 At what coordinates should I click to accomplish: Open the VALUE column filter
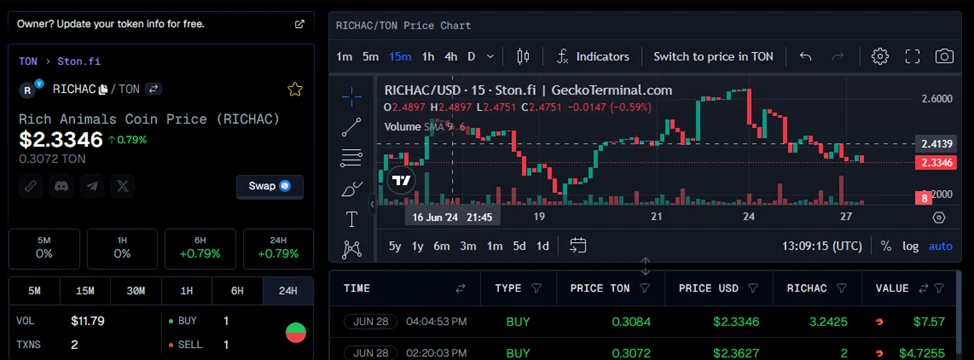click(939, 288)
